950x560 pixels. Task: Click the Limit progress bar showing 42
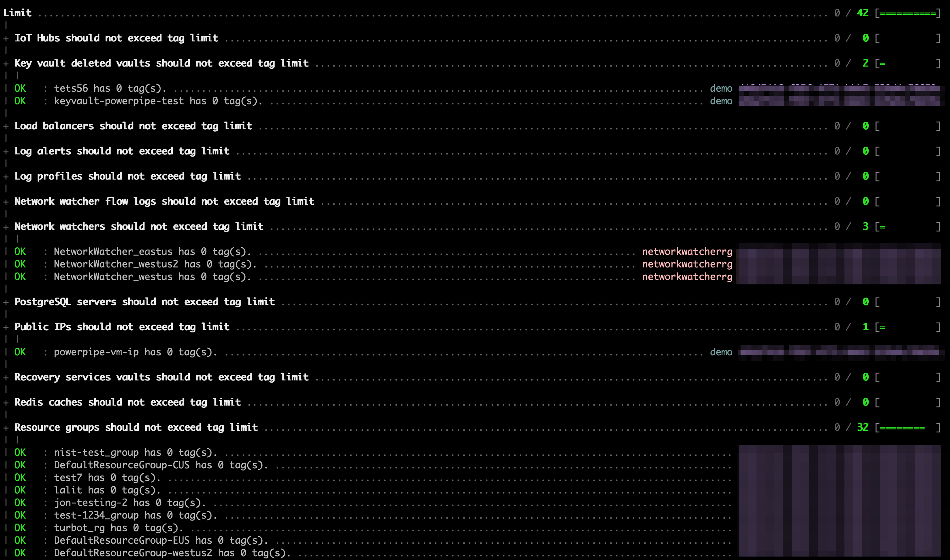(x=908, y=13)
